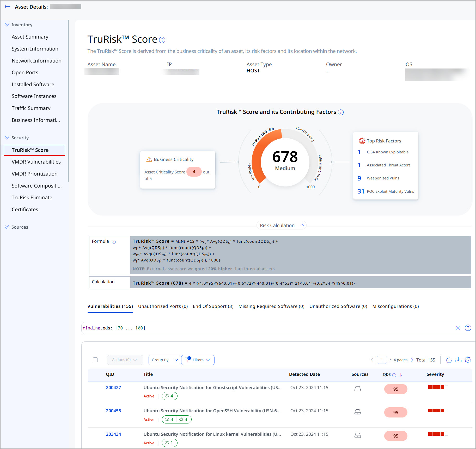476x449 pixels.
Task: Click the info icon beside Contributing Factors heading
Action: 341,112
